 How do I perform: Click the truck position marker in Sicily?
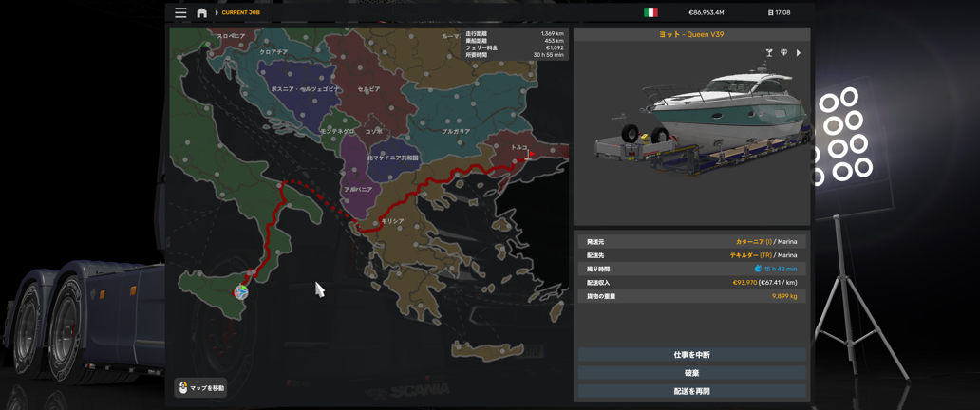[241, 291]
